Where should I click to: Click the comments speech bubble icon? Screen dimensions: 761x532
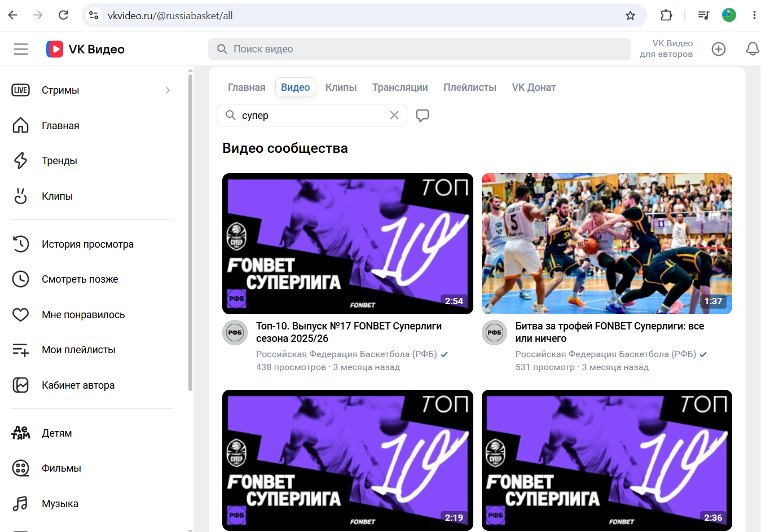(x=423, y=116)
